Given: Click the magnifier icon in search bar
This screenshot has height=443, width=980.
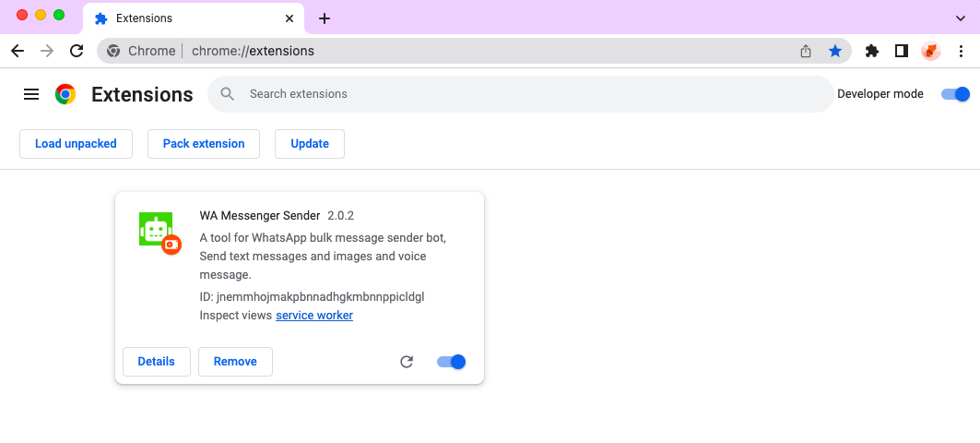Looking at the screenshot, I should (x=228, y=94).
